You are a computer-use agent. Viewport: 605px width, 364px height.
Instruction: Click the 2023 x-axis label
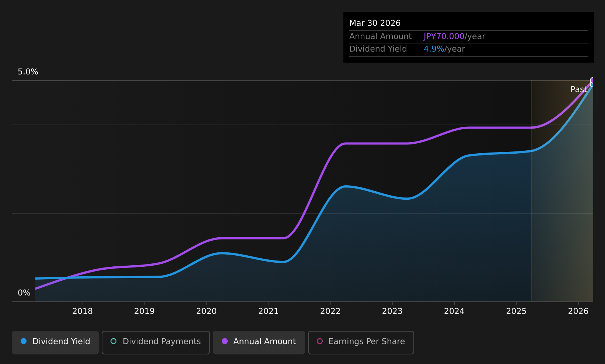click(392, 311)
